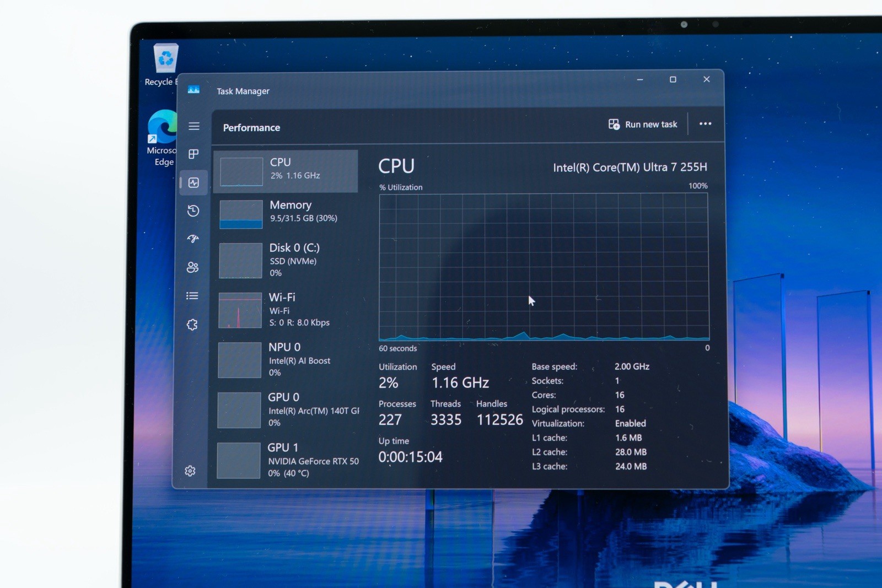Click the 2% utilization value
882x588 pixels.
pos(388,383)
